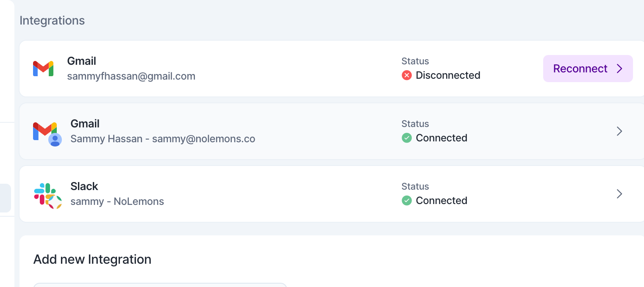Click the Add new Integration heading
The image size is (644, 287).
[x=92, y=259]
